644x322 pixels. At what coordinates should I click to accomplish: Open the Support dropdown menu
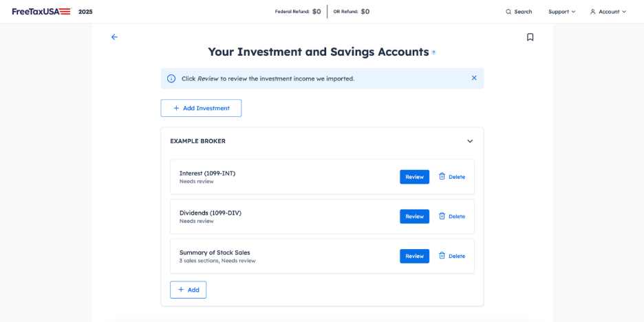pyautogui.click(x=561, y=12)
